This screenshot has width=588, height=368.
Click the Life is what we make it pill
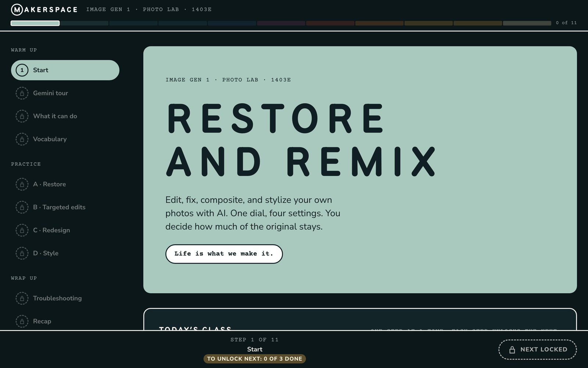tap(224, 254)
